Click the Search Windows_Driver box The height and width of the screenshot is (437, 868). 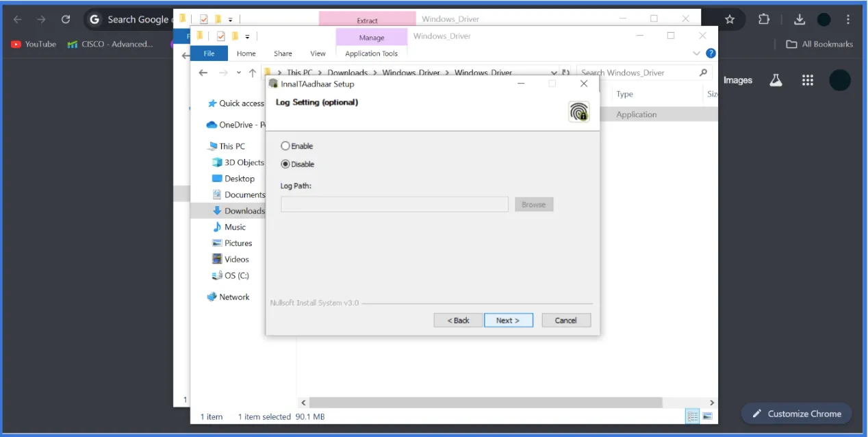(644, 73)
